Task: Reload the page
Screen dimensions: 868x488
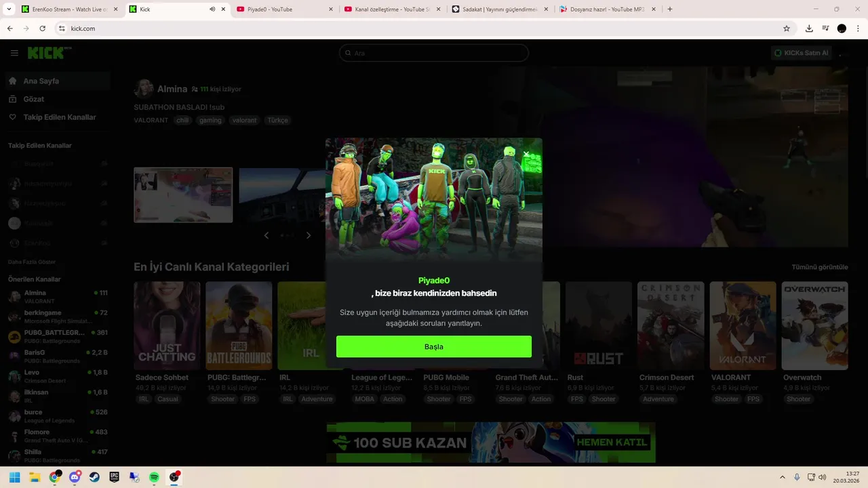Action: point(42,28)
